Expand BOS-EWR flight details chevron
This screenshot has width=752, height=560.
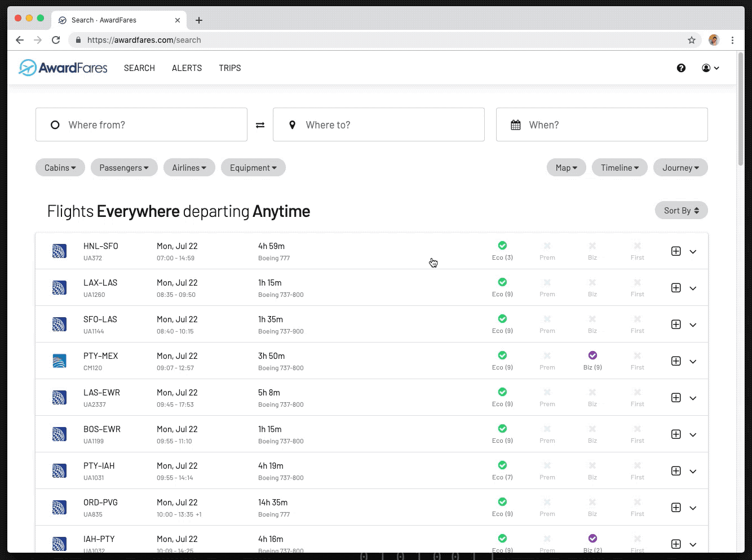(x=693, y=435)
